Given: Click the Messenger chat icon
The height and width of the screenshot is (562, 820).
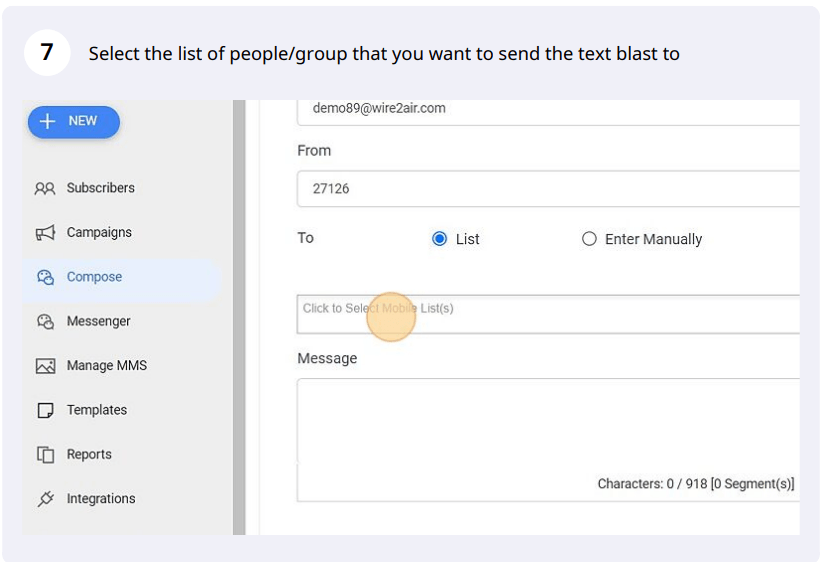Looking at the screenshot, I should (45, 322).
